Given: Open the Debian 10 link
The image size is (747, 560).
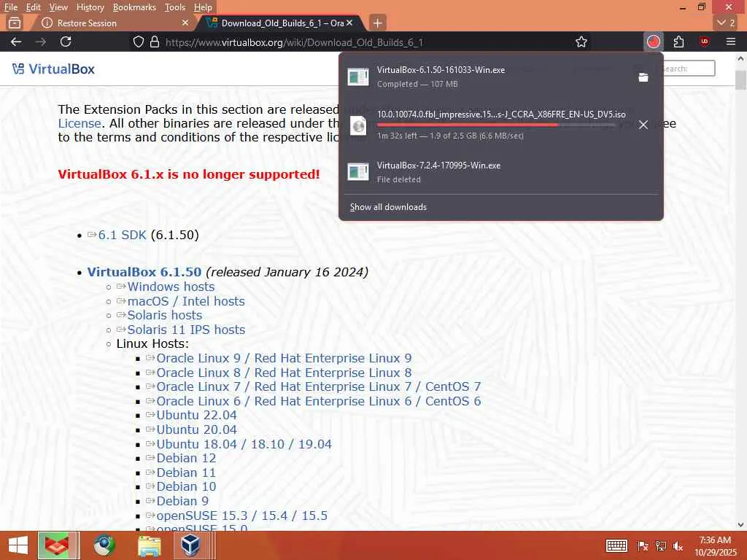Looking at the screenshot, I should 186,486.
